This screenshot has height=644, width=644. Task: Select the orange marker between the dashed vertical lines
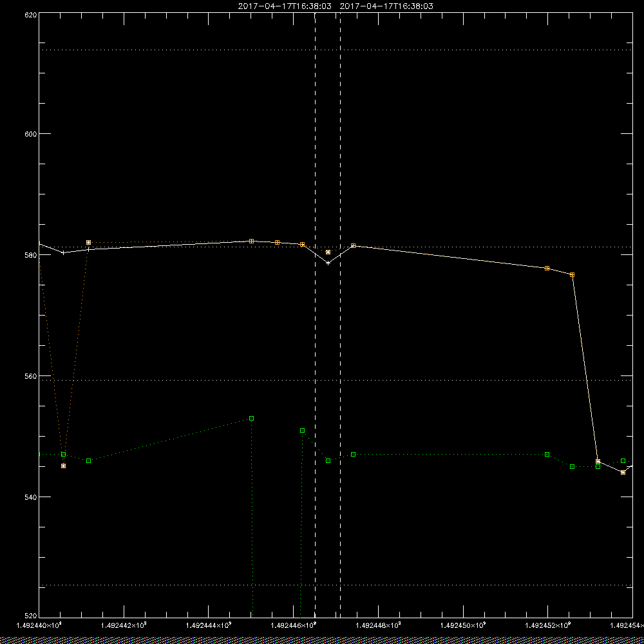tap(328, 252)
